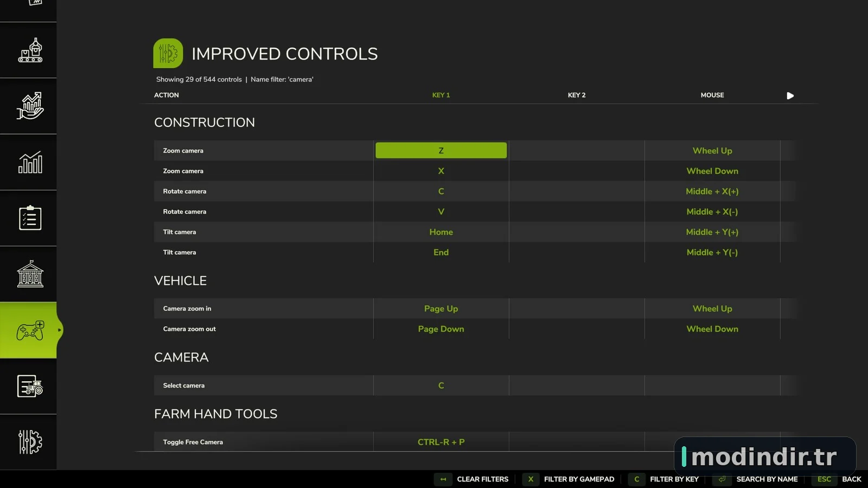Screen dimensions: 868x488
Task: Open the production chains factory icon in sidebar
Action: click(30, 50)
